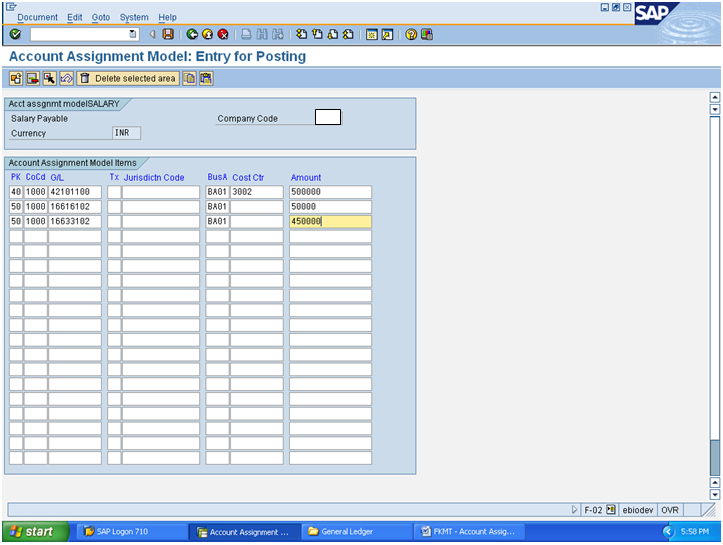Cancel with the red X icon
This screenshot has width=723, height=545.
coord(223,34)
